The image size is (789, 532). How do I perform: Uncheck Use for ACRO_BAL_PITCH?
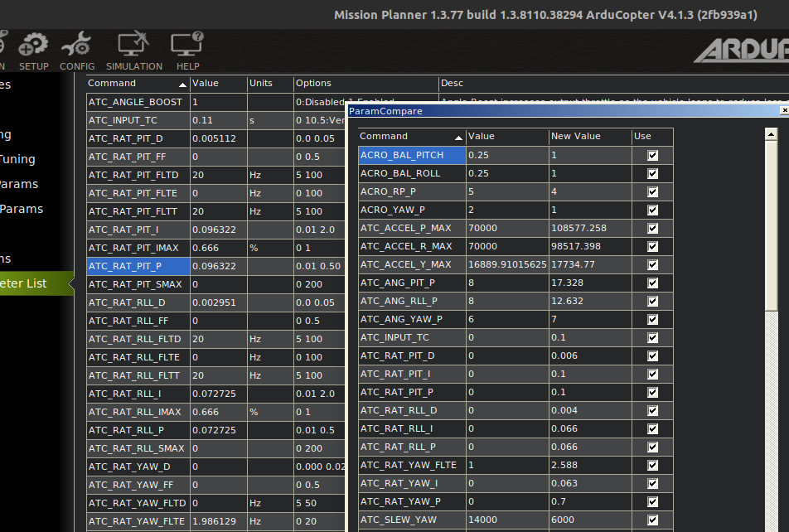point(652,156)
